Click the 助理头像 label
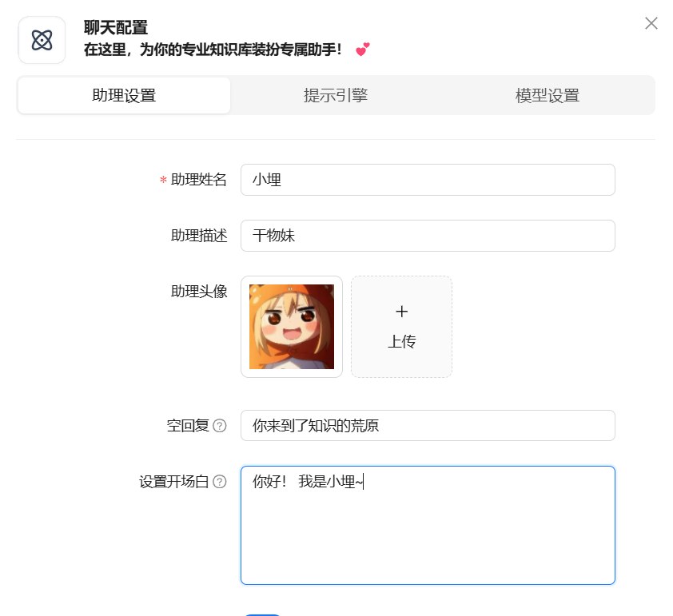The width and height of the screenshot is (673, 616). pos(199,292)
